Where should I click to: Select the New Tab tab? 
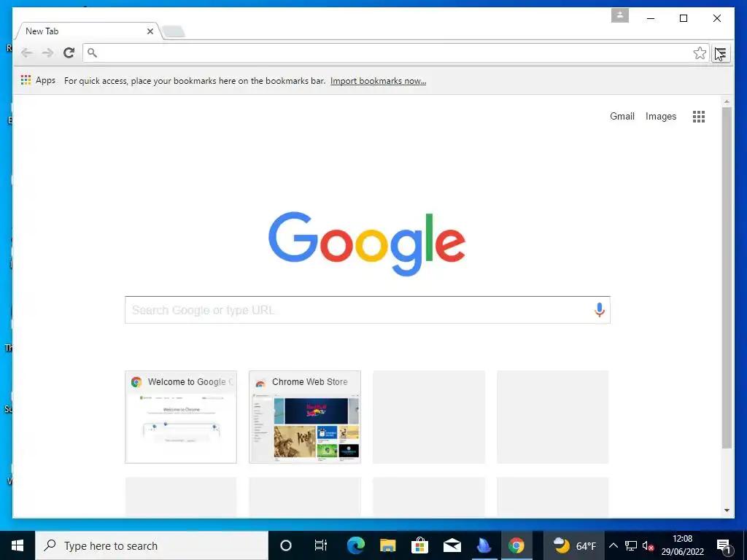88,31
